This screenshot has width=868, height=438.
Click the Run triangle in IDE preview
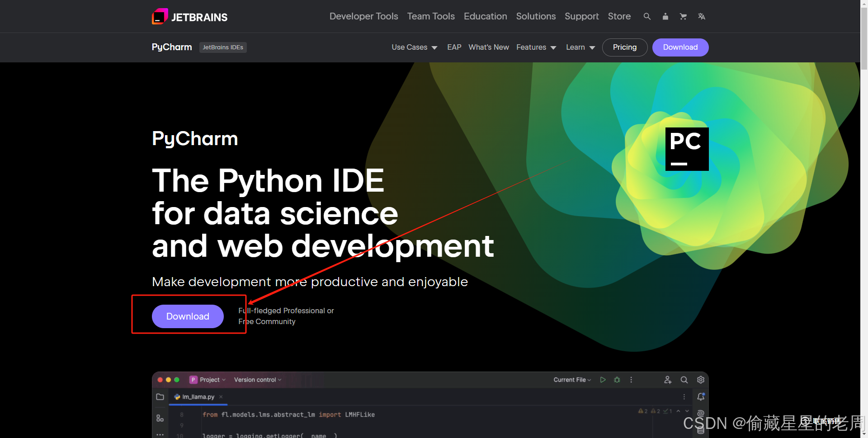point(603,380)
